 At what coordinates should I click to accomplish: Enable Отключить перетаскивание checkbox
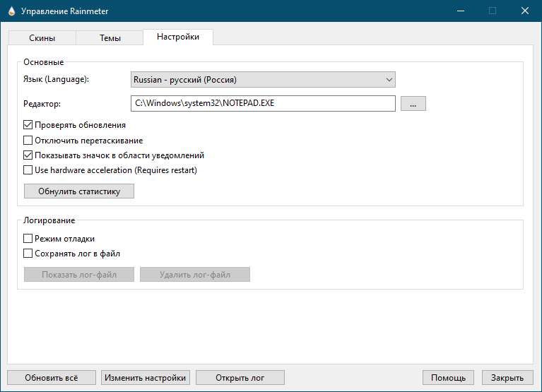[28, 141]
